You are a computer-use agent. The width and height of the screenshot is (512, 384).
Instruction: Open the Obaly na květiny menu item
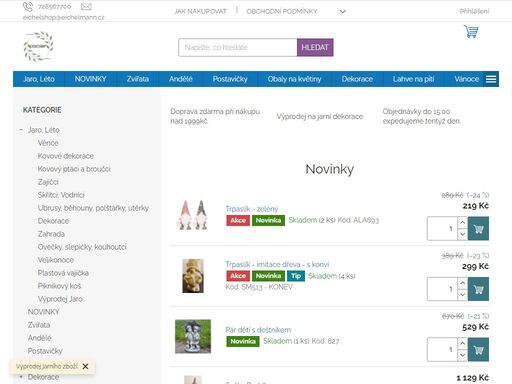coord(294,79)
